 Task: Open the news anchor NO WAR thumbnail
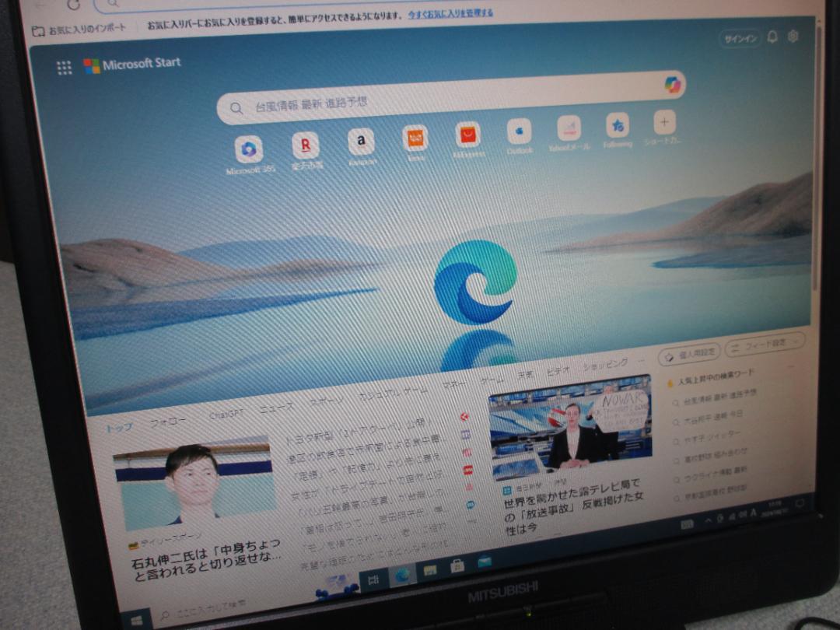(x=571, y=428)
